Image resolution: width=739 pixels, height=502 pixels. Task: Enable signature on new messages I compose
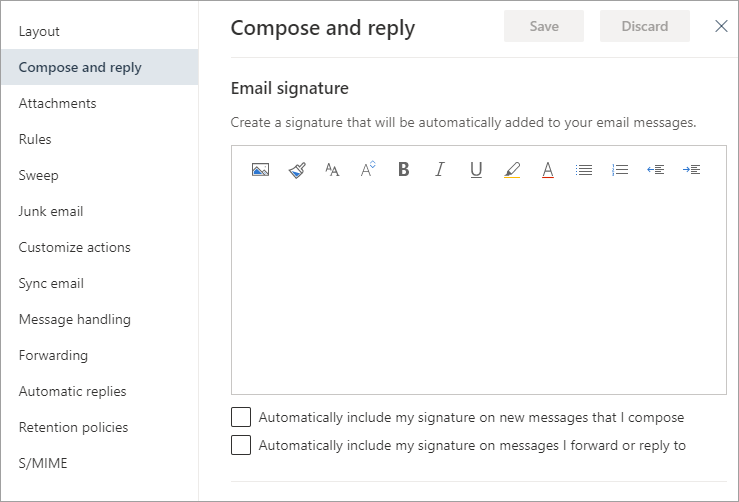click(x=241, y=417)
